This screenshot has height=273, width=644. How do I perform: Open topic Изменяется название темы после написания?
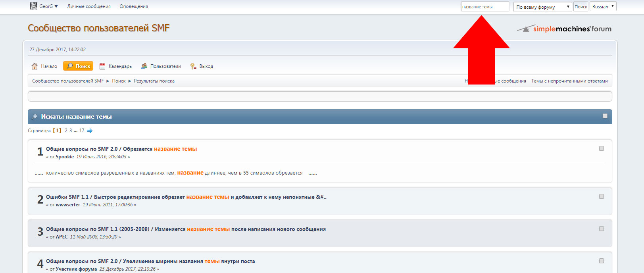[240, 229]
